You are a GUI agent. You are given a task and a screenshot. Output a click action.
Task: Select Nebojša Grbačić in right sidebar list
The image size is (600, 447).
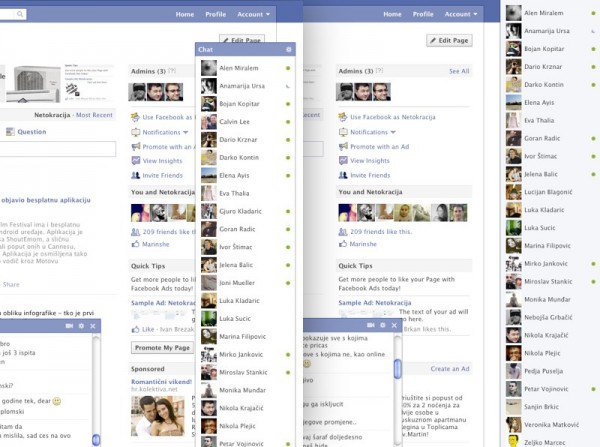pos(551,317)
